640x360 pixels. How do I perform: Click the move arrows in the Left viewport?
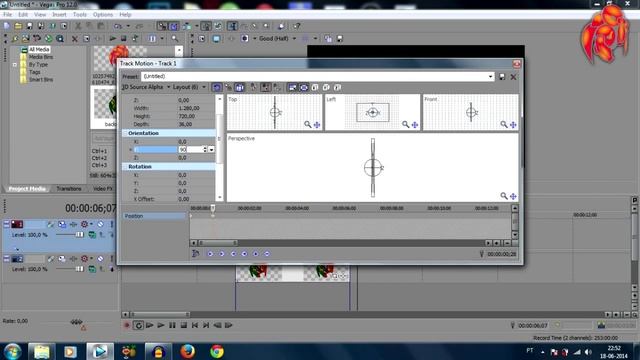coord(415,124)
